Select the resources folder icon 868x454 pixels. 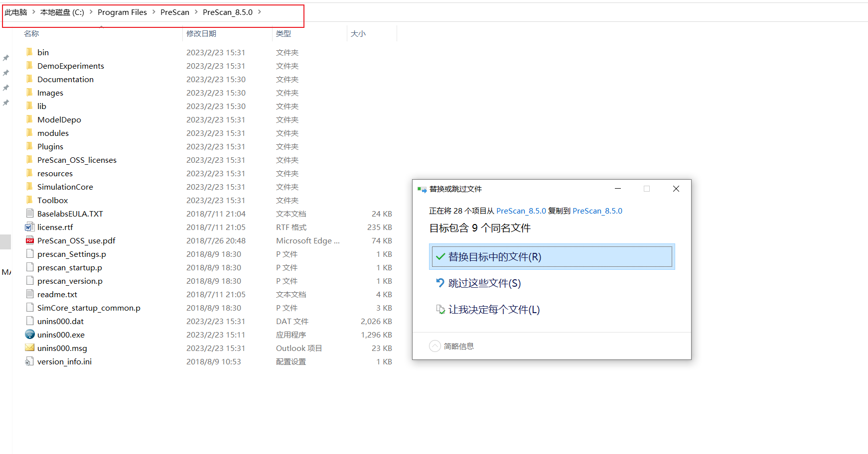coord(29,173)
